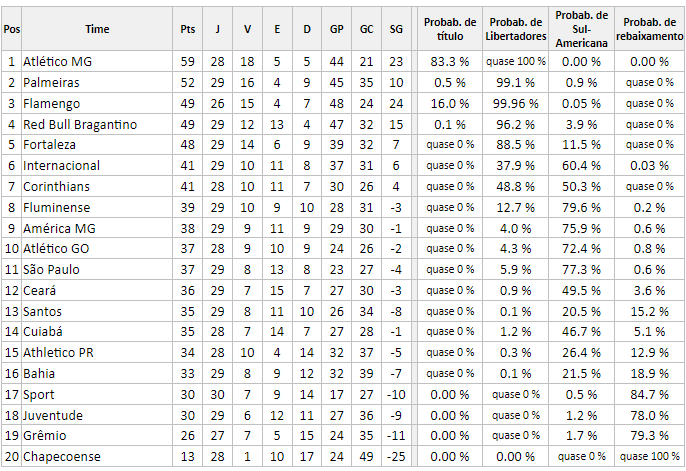
Task: Select the Pos column header
Action: point(11,29)
